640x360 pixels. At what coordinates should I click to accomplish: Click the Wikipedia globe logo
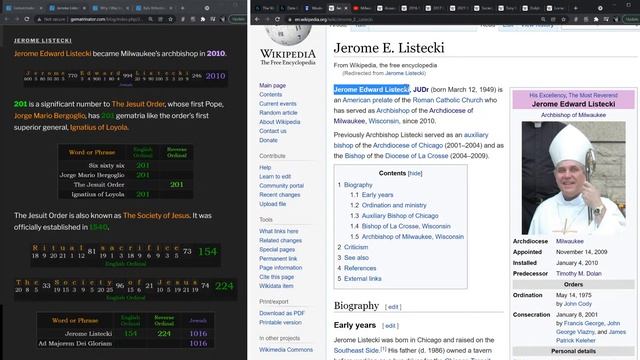pyautogui.click(x=288, y=35)
